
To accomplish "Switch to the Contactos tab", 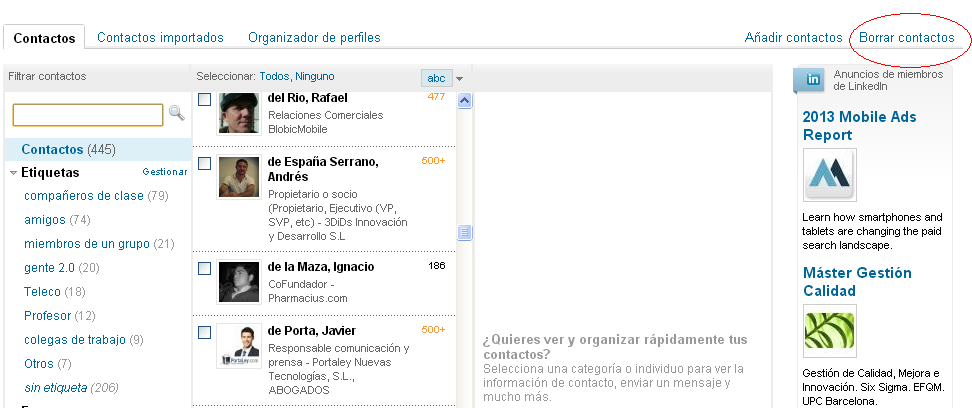I will tap(44, 38).
